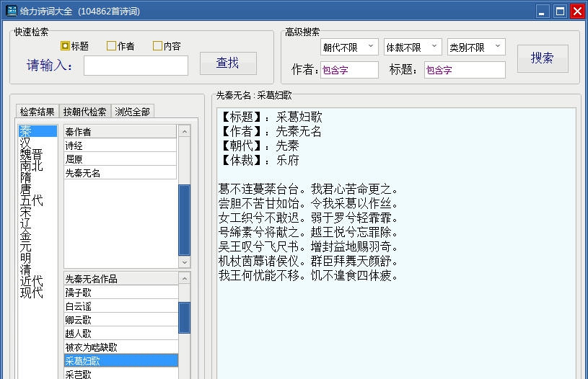Click the 先秦无名作品 column header
The height and width of the screenshot is (379, 588).
pos(120,279)
